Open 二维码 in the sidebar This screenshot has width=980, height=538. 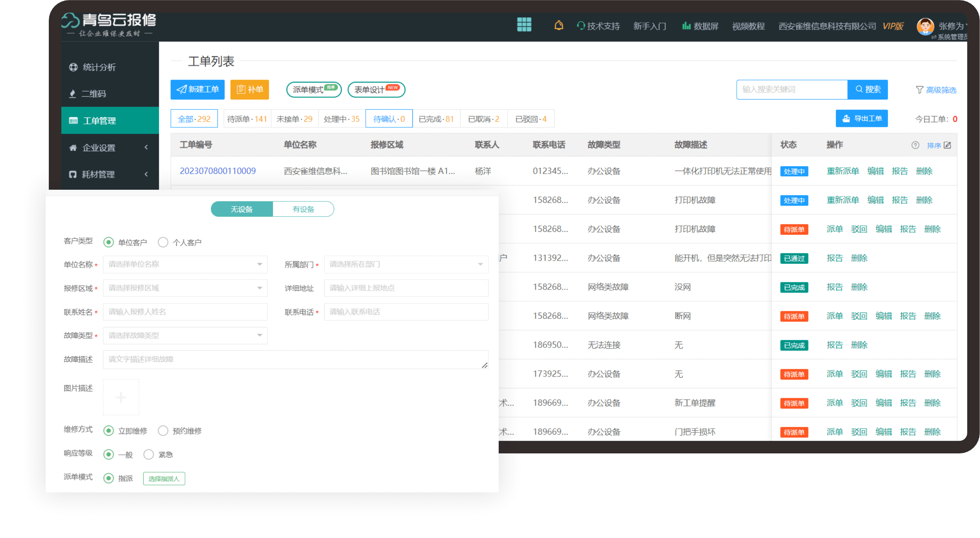[x=87, y=94]
